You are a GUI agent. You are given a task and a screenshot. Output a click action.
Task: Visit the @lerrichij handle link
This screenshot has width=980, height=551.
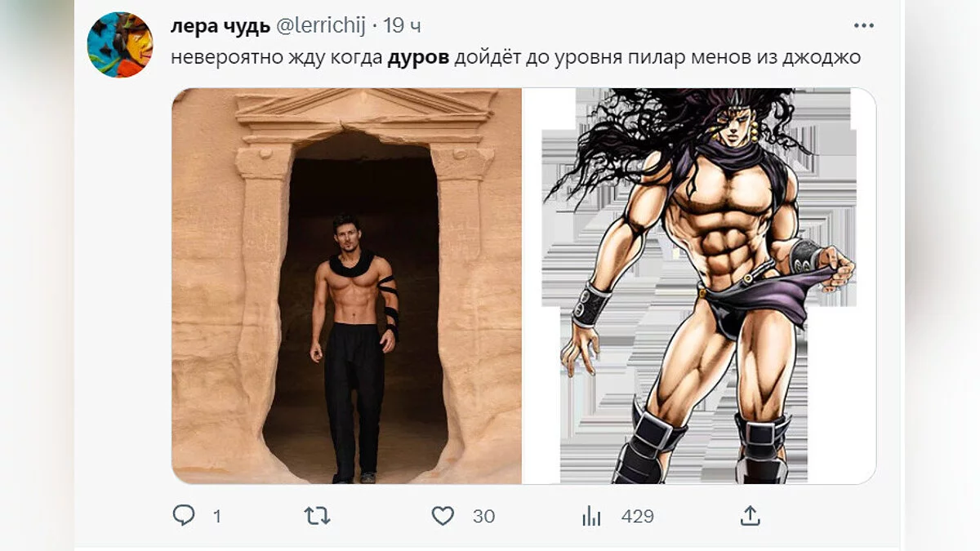point(321,26)
